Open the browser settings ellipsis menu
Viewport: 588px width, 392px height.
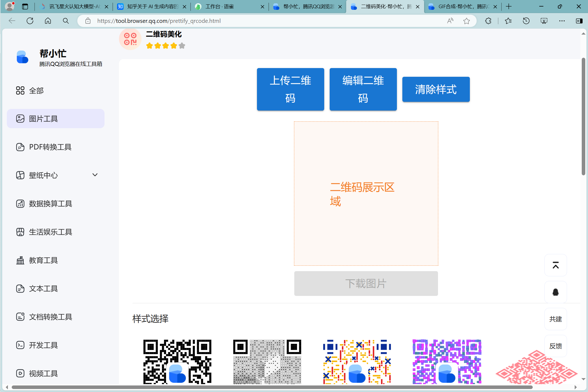(562, 21)
